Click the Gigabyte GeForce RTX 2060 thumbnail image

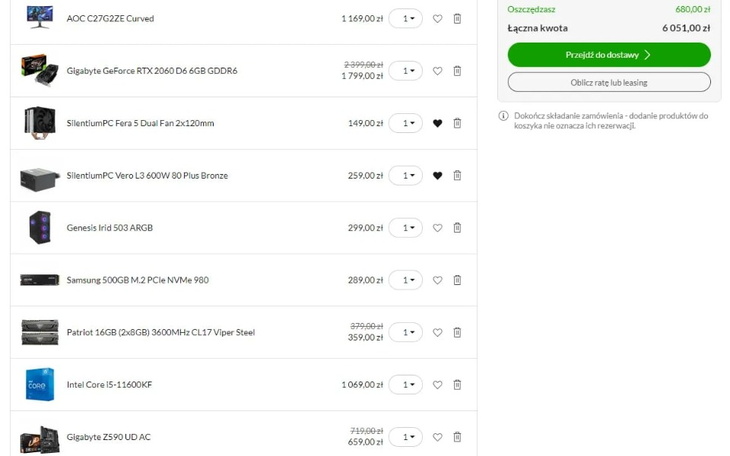click(40, 70)
